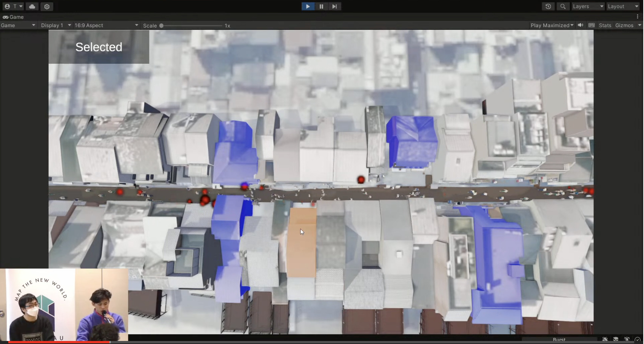This screenshot has height=344, width=644.
Task: Open the Display 1 dropdown
Action: (x=55, y=25)
